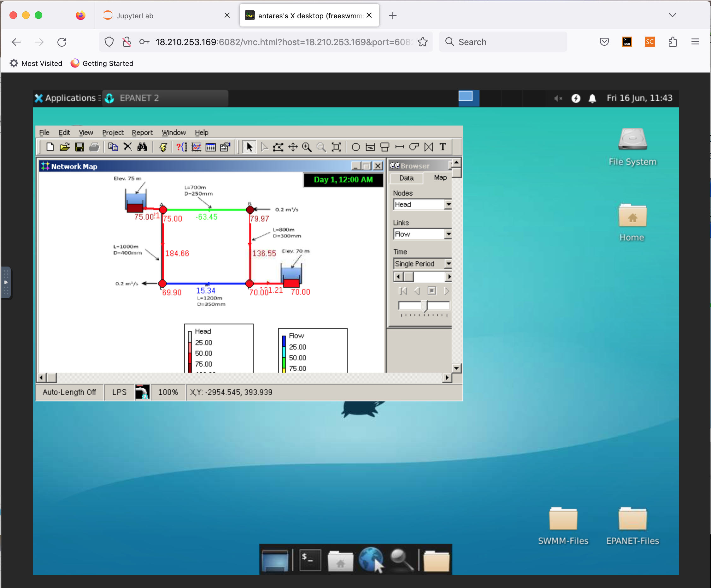
Task: Switch to the Map tab in Browser
Action: pyautogui.click(x=440, y=177)
